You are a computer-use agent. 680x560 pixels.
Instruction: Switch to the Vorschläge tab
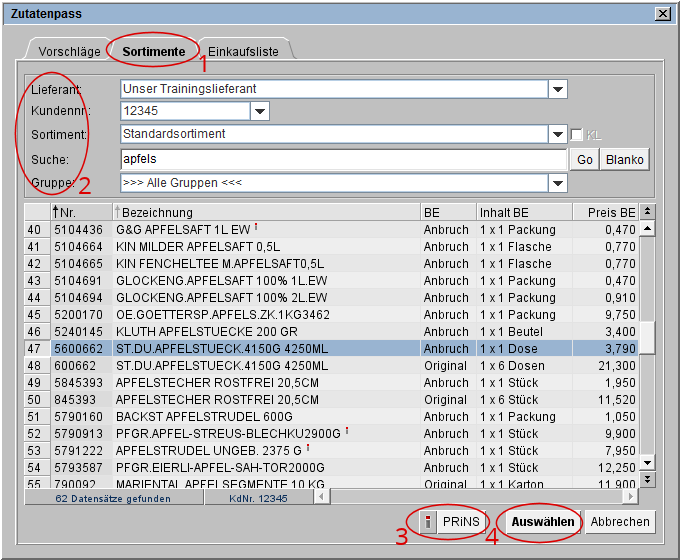pos(69,50)
